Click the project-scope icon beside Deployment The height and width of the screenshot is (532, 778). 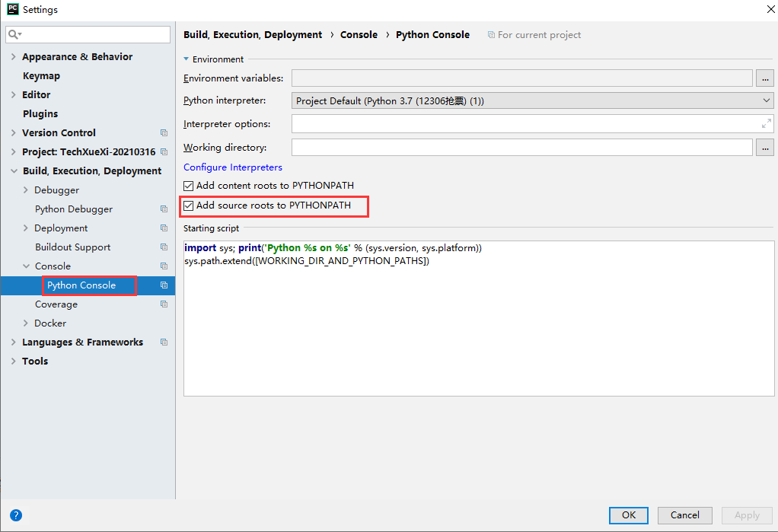[x=164, y=228]
